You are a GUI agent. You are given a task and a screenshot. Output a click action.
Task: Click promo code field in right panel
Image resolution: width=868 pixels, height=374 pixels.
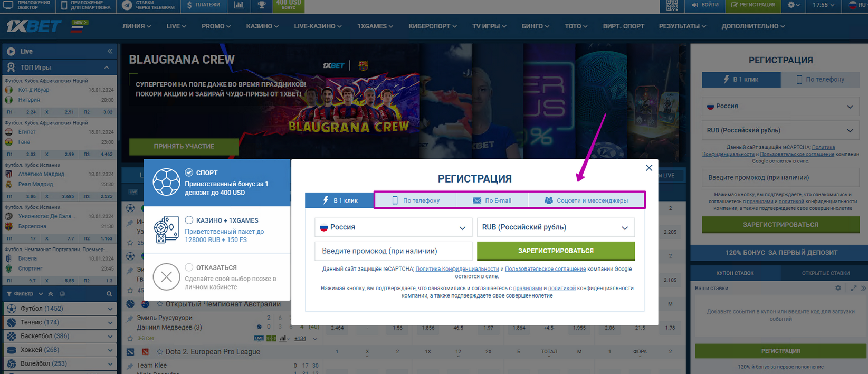pyautogui.click(x=780, y=178)
